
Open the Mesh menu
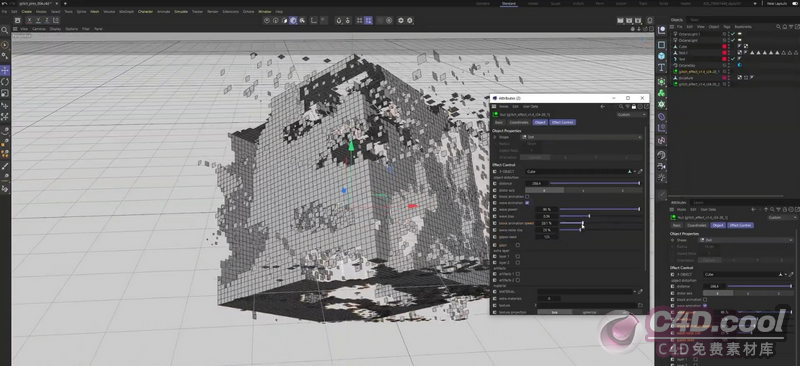click(x=95, y=11)
